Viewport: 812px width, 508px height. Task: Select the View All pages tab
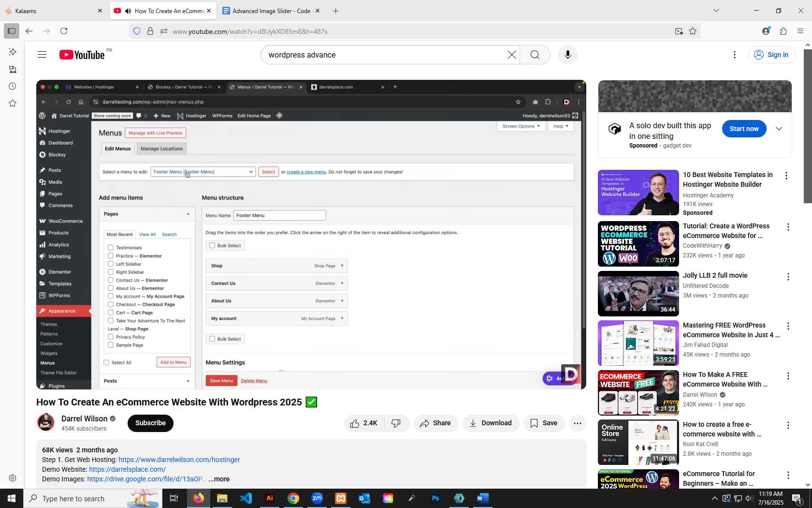point(147,235)
